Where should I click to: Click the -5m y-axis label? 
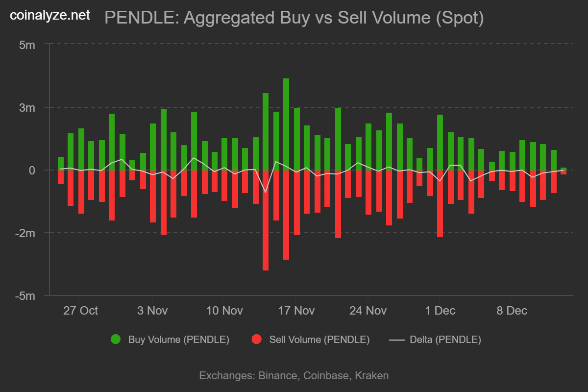[x=25, y=296]
